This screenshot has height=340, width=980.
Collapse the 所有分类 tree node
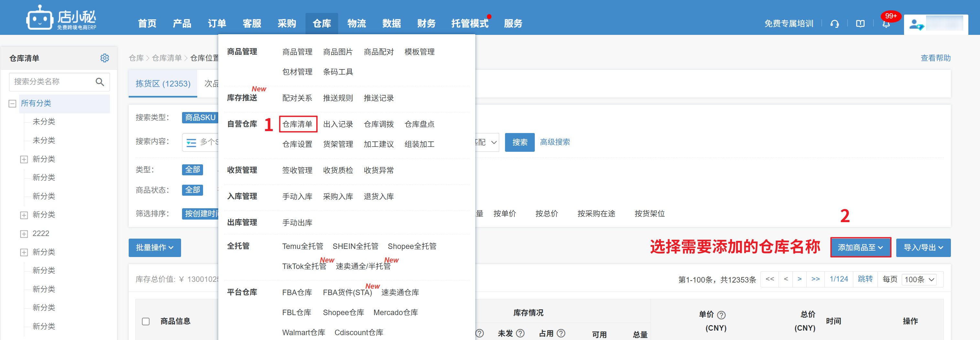coord(13,104)
